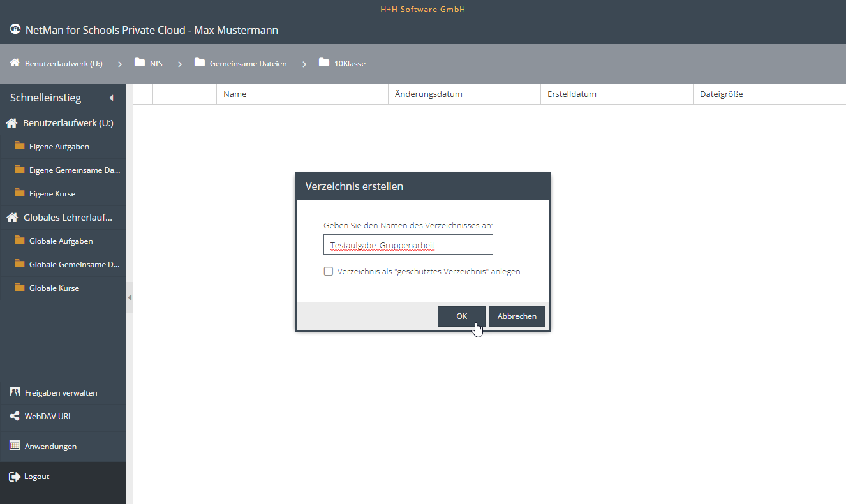
Task: Click home icon in breadcrumb bar
Action: [x=15, y=63]
